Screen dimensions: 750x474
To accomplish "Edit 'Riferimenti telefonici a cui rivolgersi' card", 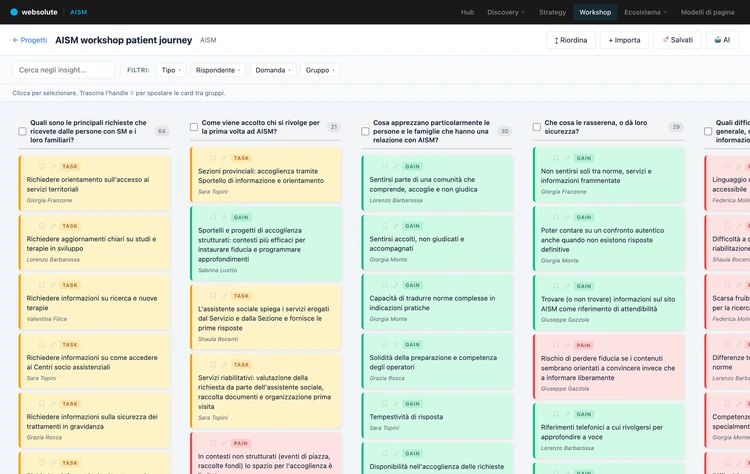I will click(567, 414).
